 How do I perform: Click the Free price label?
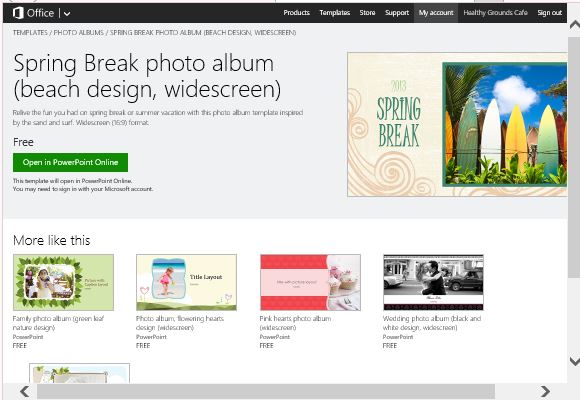click(23, 142)
